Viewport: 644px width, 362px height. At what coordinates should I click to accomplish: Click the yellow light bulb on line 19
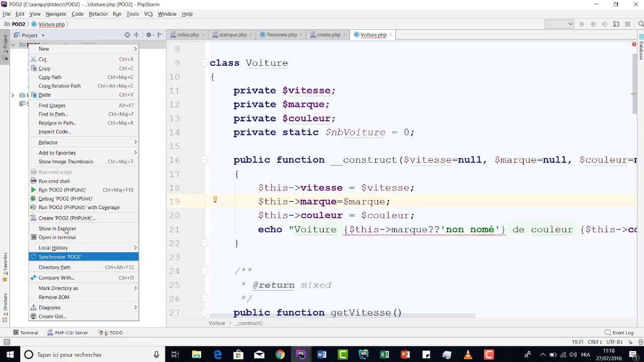[215, 200]
